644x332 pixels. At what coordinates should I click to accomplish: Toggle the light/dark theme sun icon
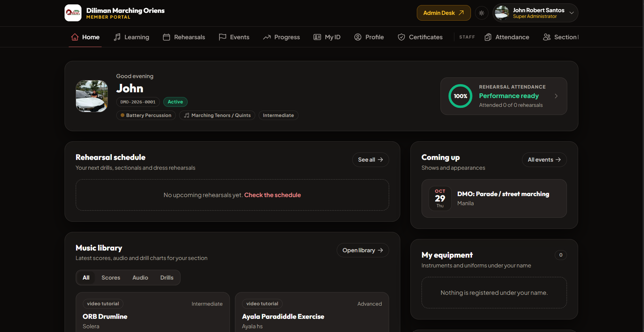[482, 13]
